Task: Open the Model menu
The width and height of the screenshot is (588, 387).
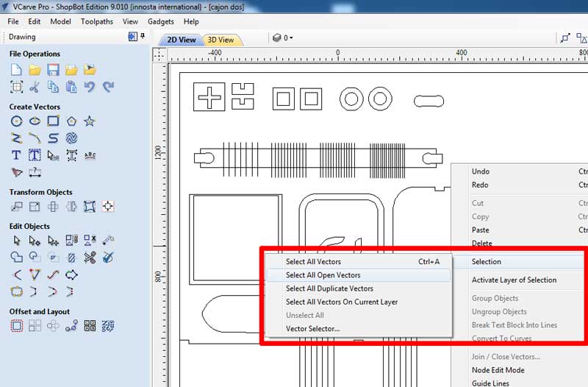Action: [60, 21]
